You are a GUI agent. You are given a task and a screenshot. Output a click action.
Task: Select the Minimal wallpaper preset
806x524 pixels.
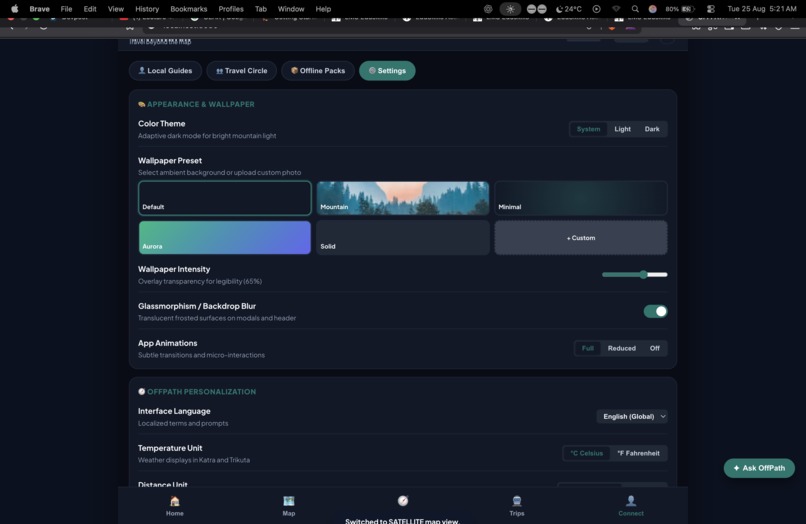pos(581,198)
